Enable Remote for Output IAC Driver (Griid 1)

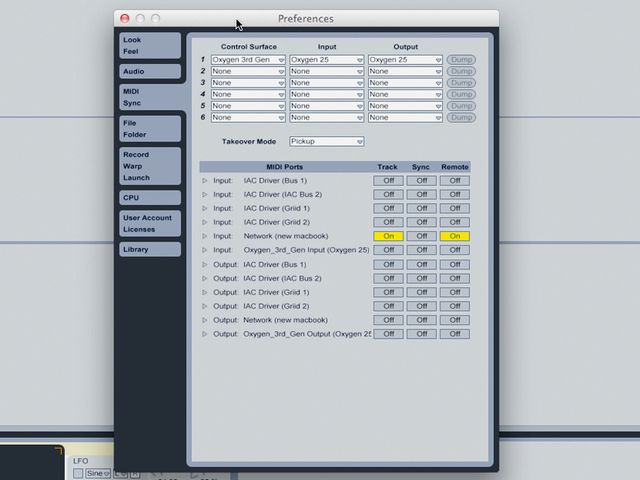tap(455, 292)
